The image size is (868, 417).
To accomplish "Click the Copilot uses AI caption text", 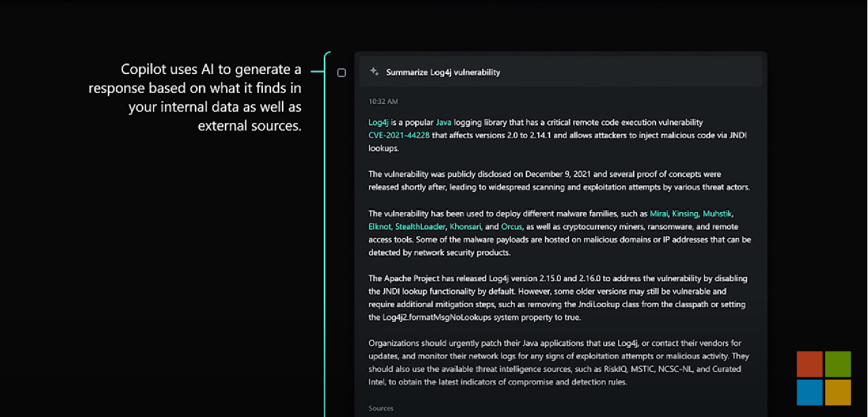I will [x=195, y=98].
